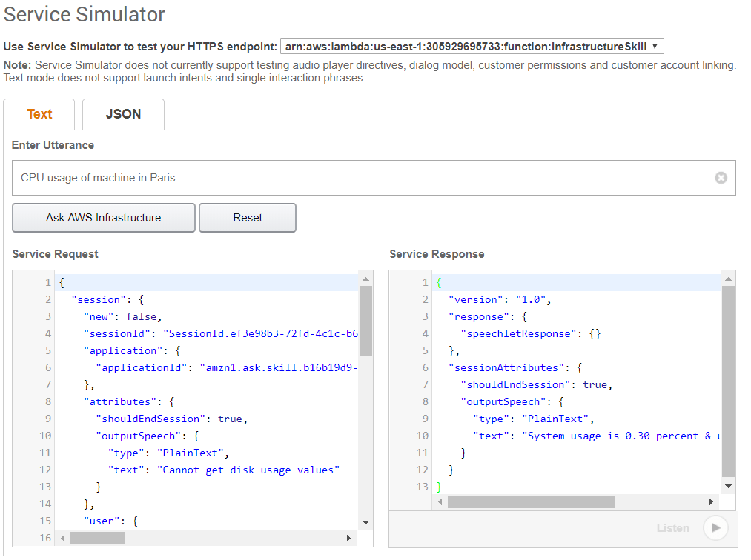Click Service Request scroll down arrow

click(x=365, y=523)
